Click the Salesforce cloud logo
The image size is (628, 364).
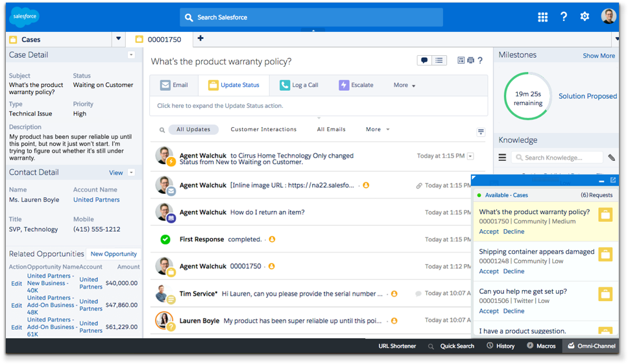[25, 16]
